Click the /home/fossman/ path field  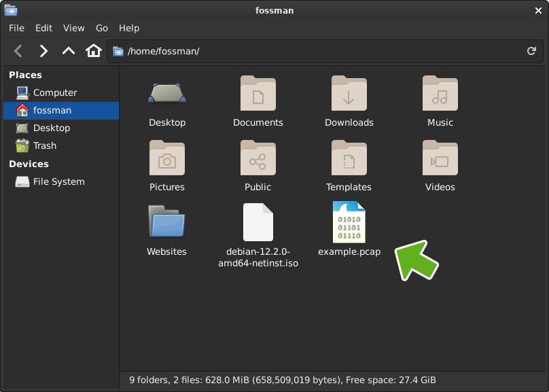[x=319, y=51]
